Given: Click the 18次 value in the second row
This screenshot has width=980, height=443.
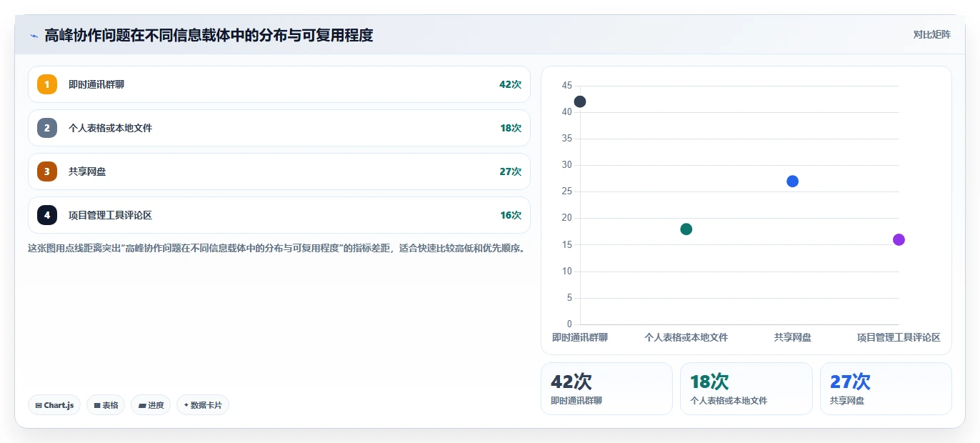Looking at the screenshot, I should tap(511, 128).
